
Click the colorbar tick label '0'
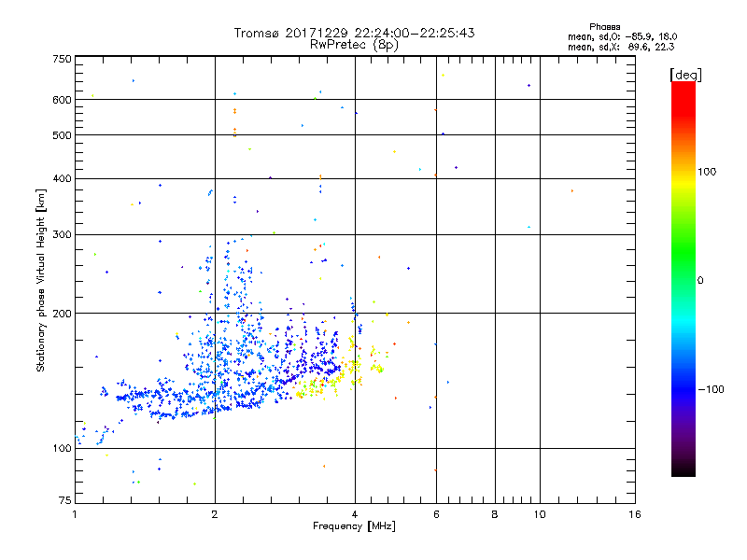[700, 280]
